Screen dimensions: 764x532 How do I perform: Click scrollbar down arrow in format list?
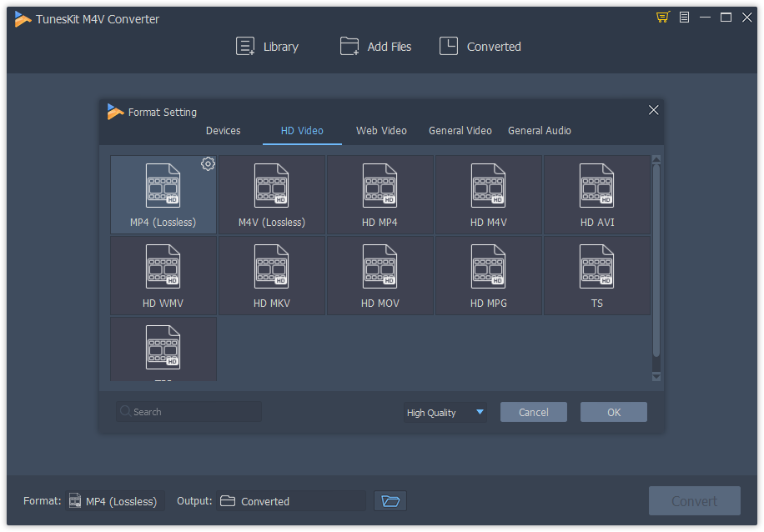656,377
